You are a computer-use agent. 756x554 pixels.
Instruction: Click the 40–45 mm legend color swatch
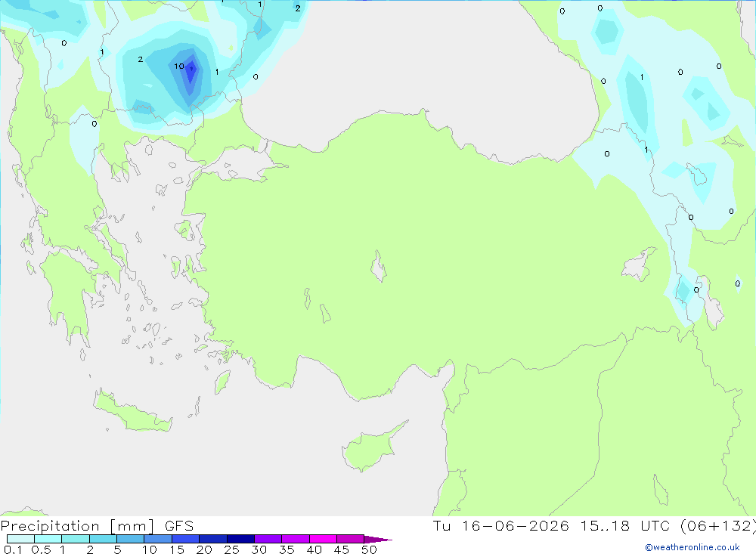click(x=323, y=539)
